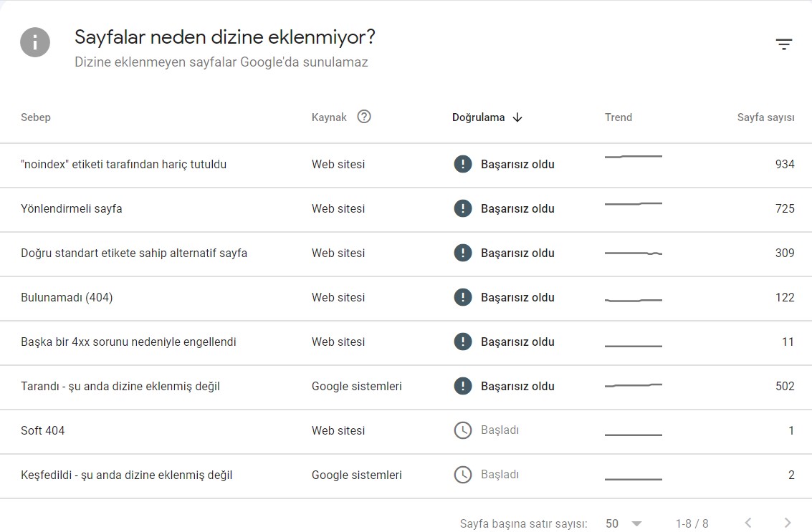Open Tarandı - şu anda dizine eklenmiş değil

406,387
